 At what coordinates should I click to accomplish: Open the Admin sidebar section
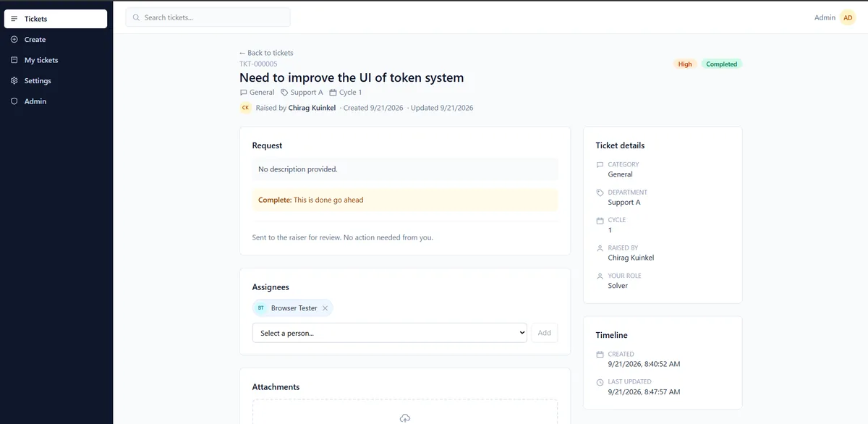pos(56,101)
